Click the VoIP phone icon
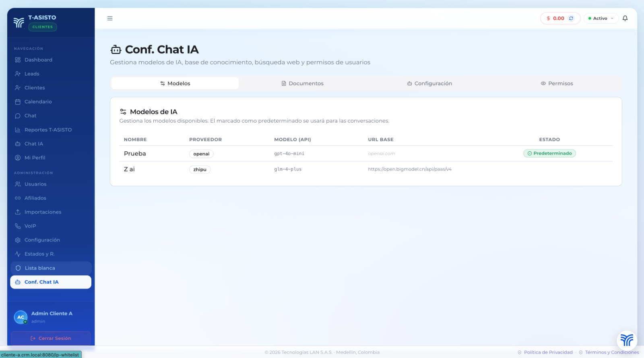This screenshot has width=644, height=358. [18, 226]
